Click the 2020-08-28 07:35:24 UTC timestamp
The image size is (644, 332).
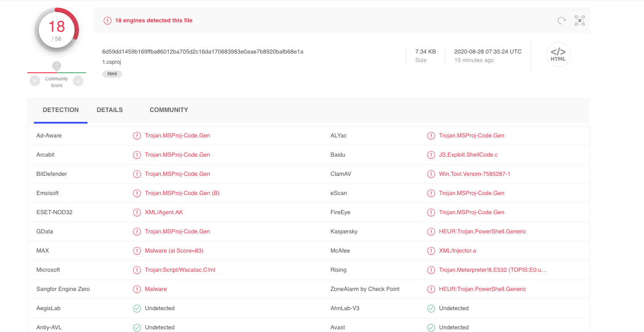click(488, 52)
